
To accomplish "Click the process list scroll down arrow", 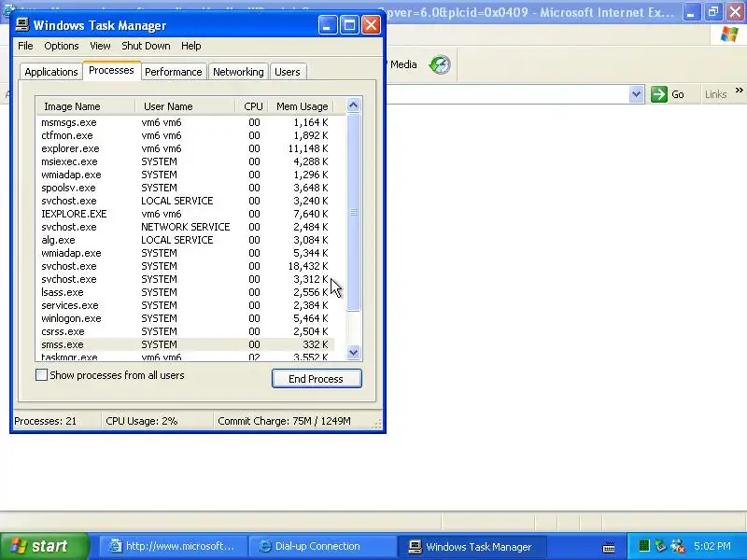I will 354,353.
